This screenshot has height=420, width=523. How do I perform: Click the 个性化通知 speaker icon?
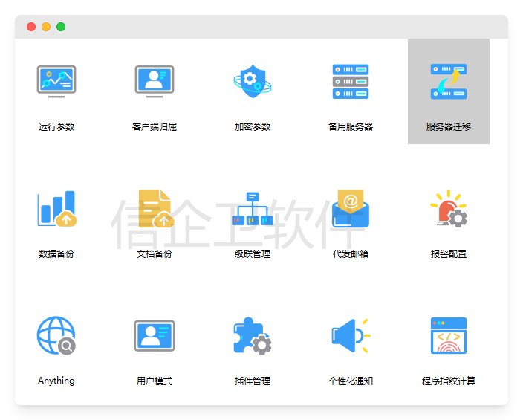pos(351,336)
